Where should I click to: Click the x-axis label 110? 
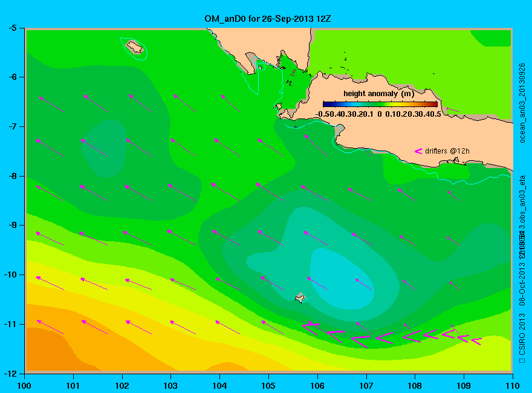tap(512, 386)
